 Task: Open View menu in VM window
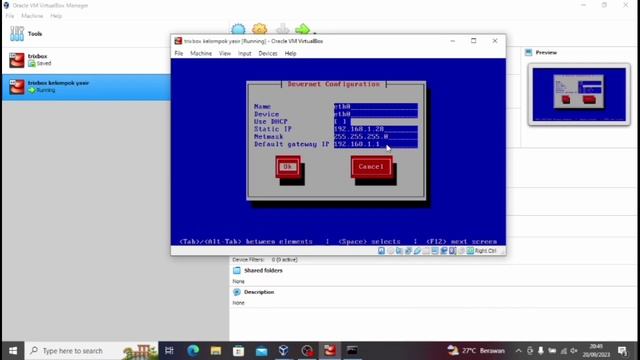click(x=225, y=53)
